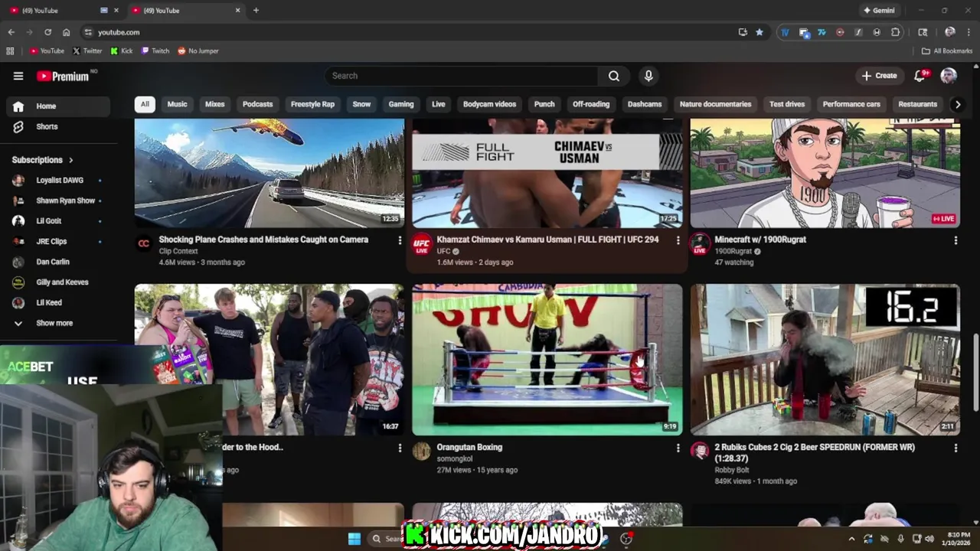
Task: Open Twitter bookmark in bookmarks bar
Action: pos(87,51)
